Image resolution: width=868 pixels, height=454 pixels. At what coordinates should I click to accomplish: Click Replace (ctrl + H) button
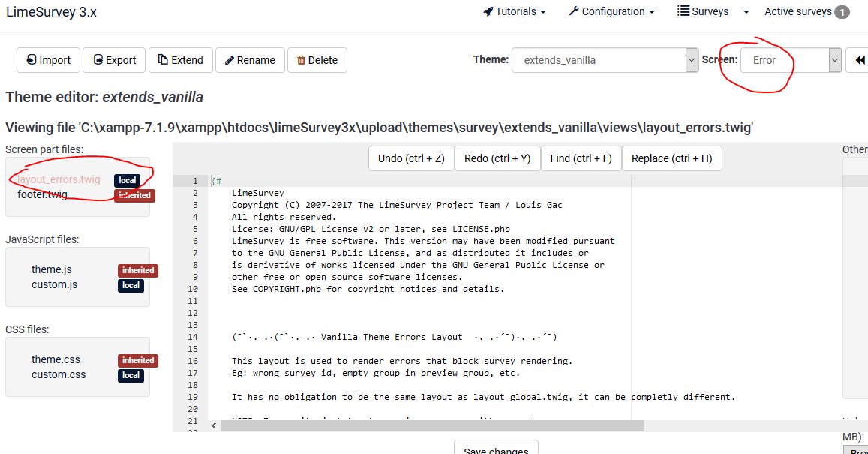click(671, 158)
